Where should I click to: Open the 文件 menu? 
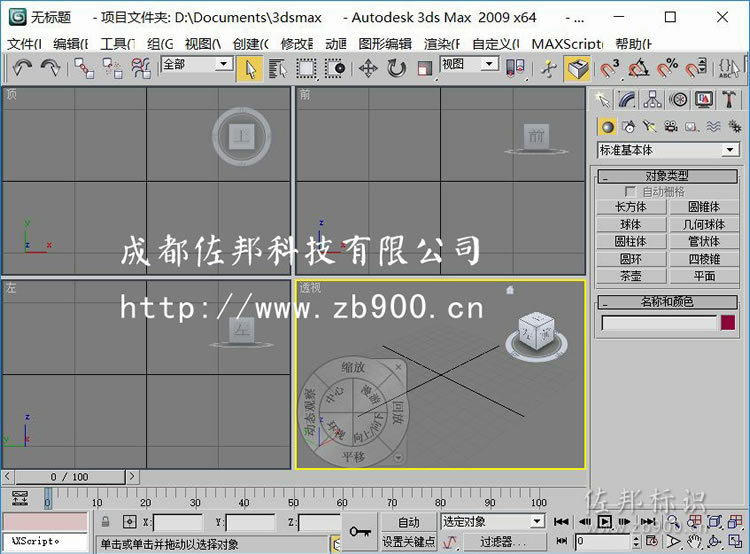[x=24, y=44]
